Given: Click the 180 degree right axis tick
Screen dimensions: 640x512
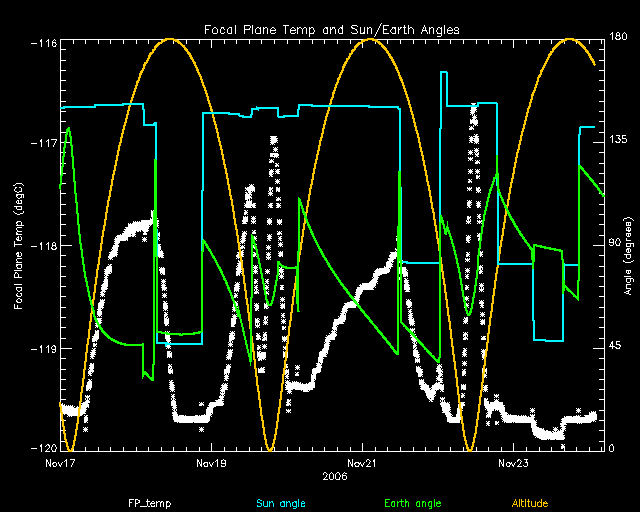Looking at the screenshot, I should click(619, 39).
